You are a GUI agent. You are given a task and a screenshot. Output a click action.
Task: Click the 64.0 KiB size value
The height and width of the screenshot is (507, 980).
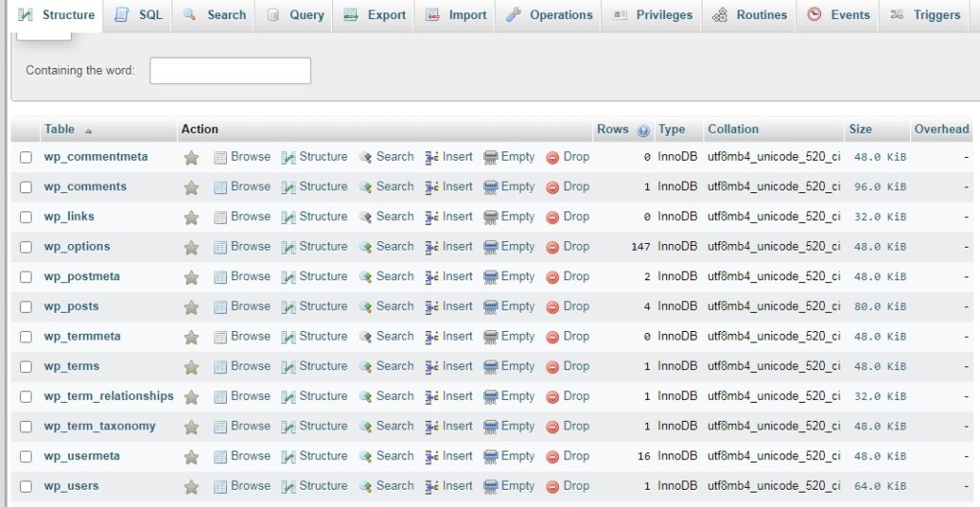880,487
